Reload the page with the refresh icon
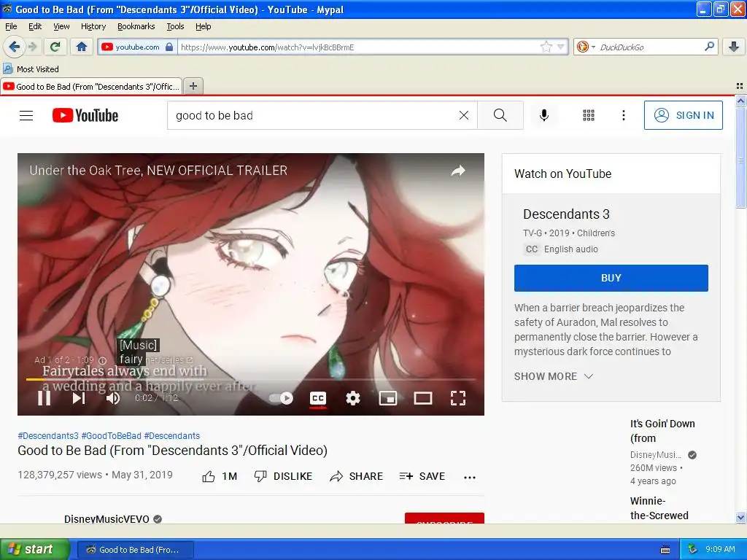Viewport: 747px width, 560px height. coord(55,47)
